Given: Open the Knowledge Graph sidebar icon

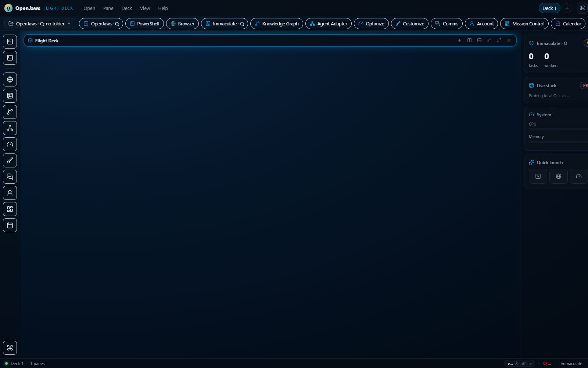Looking at the screenshot, I should pyautogui.click(x=10, y=112).
